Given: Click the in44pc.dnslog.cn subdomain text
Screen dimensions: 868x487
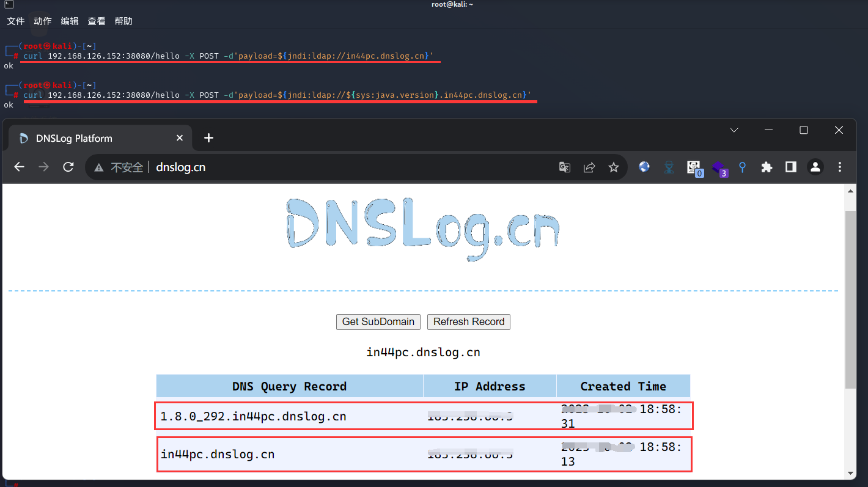Looking at the screenshot, I should click(423, 353).
